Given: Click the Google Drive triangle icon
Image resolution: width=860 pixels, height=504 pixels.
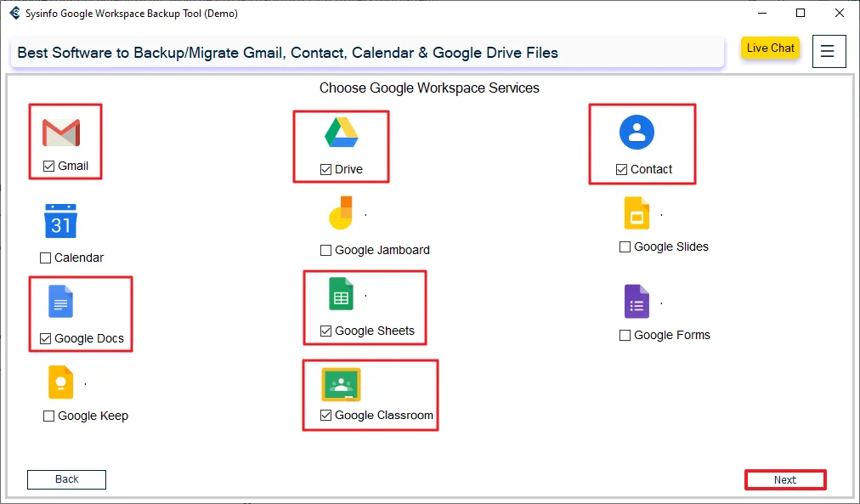Looking at the screenshot, I should [x=341, y=133].
